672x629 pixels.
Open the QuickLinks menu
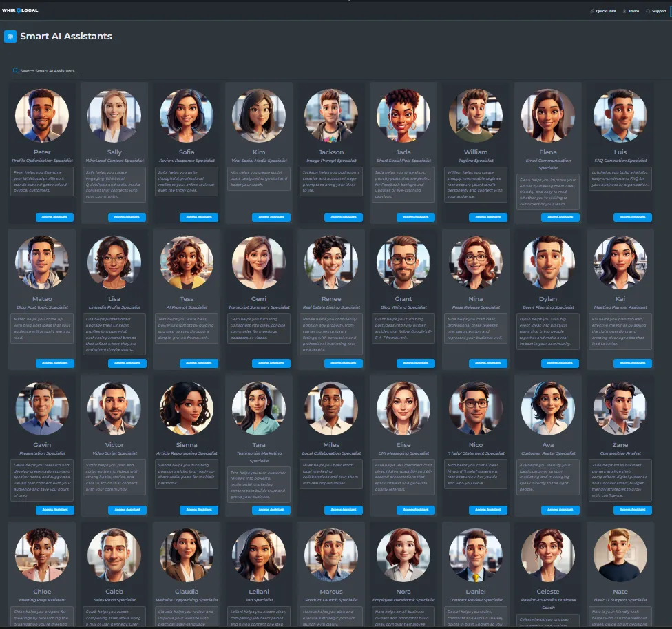[x=603, y=11]
